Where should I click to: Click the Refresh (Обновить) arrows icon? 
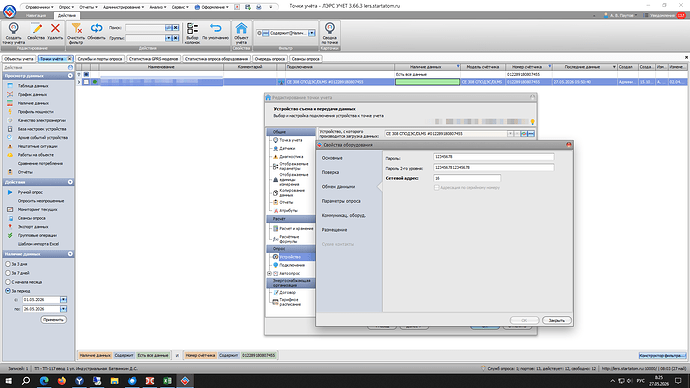[x=96, y=29]
